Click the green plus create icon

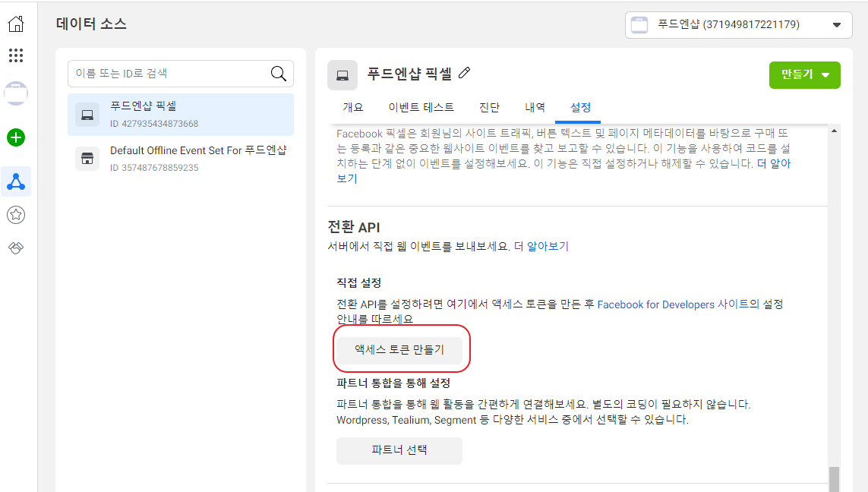16,137
